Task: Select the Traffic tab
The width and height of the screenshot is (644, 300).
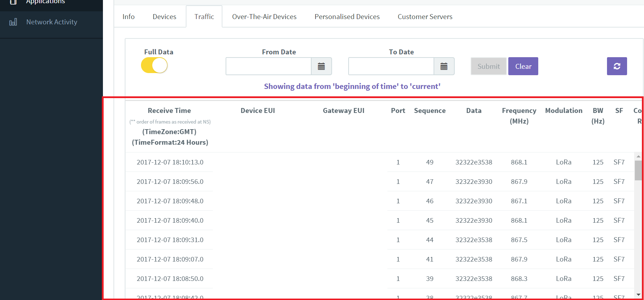Action: click(204, 17)
